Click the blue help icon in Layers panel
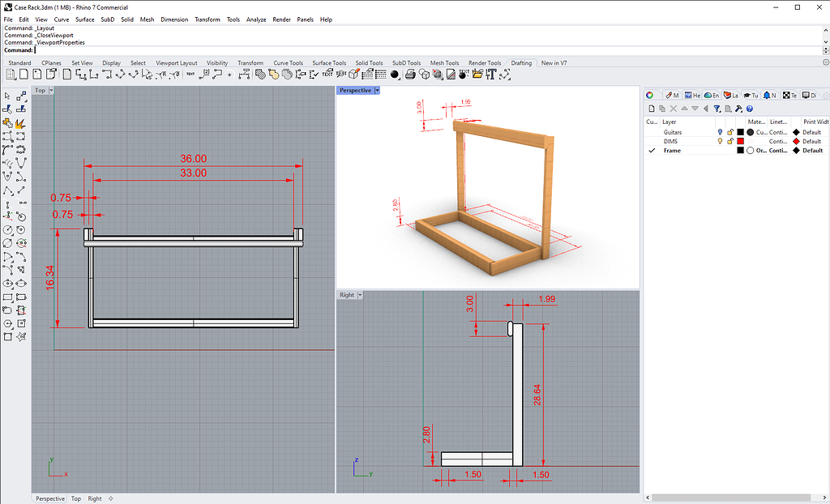 point(750,109)
